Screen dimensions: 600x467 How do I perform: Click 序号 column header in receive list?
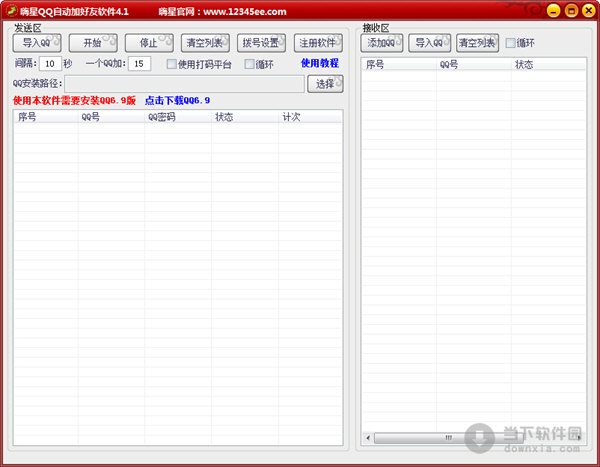point(399,64)
